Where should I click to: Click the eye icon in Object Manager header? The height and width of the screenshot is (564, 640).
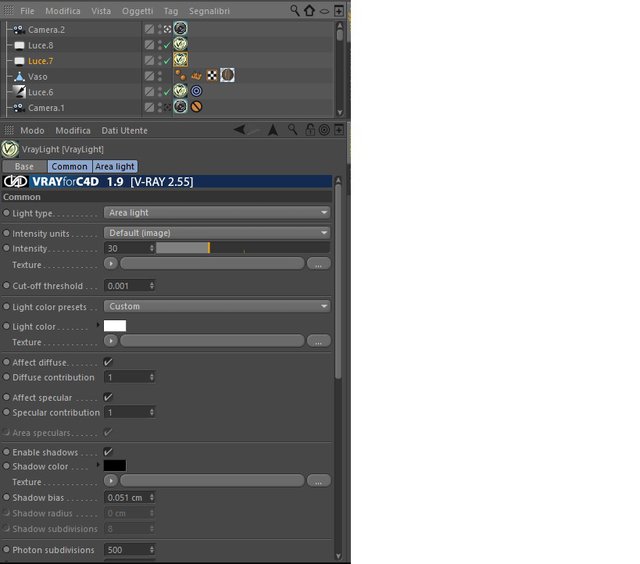(x=324, y=11)
